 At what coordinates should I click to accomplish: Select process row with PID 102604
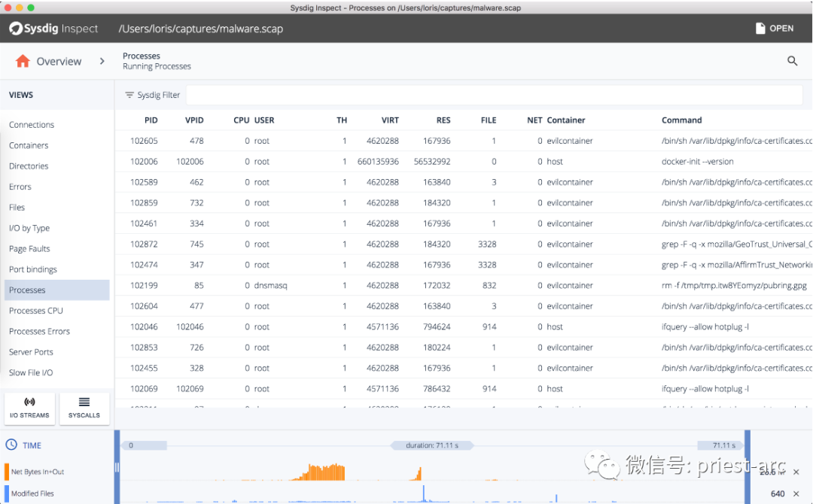464,306
